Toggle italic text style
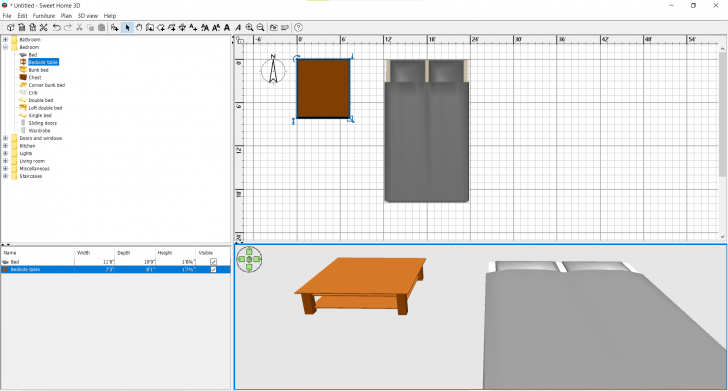Screen dimensions: 728x391 click(x=238, y=28)
